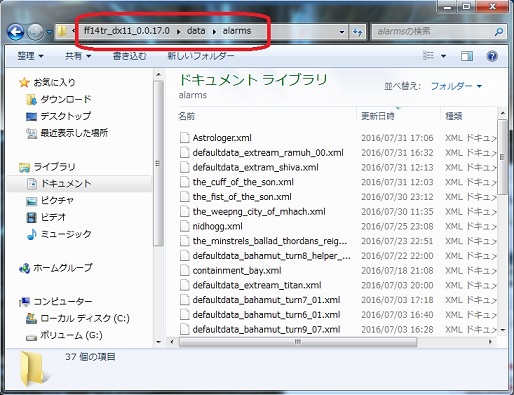Open view options dropdown arrow
The image size is (514, 395).
[x=443, y=56]
